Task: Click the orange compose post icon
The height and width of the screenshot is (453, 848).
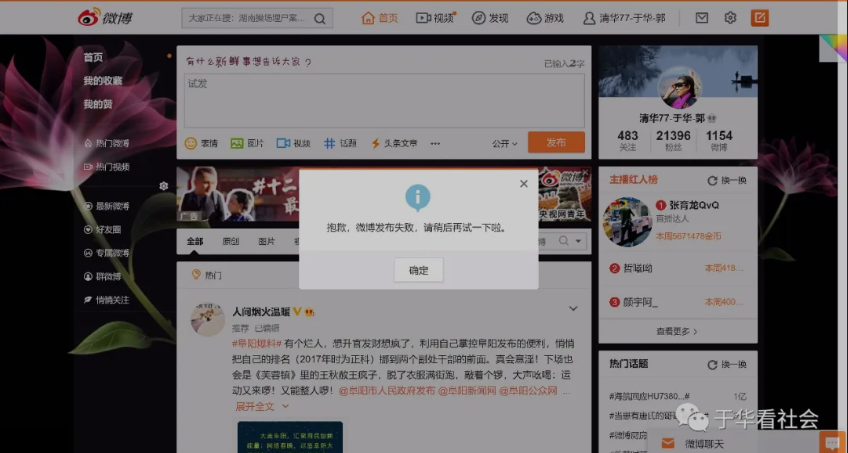Action: 760,18
